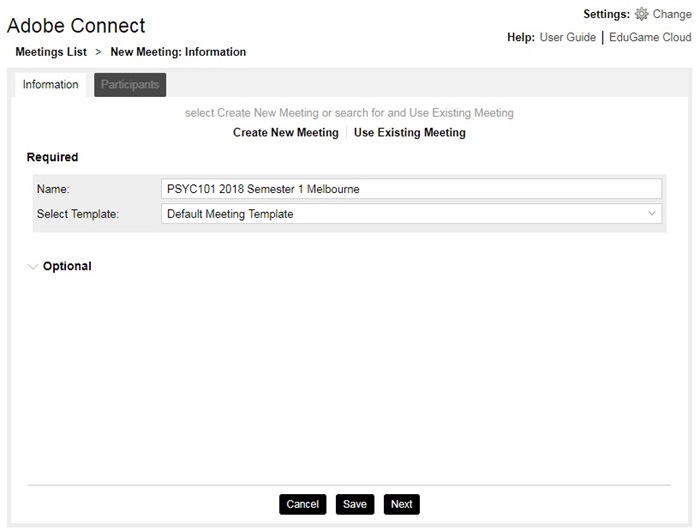Open the Change settings link

coord(672,14)
